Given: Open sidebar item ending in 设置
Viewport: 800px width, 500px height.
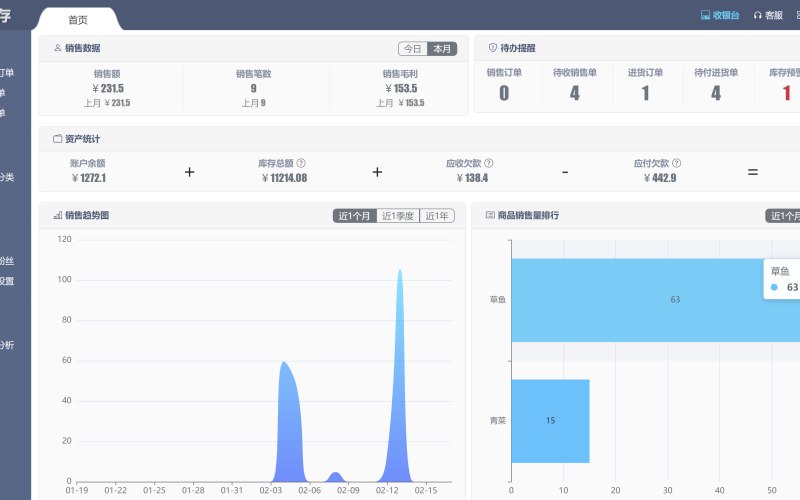Looking at the screenshot, I should pyautogui.click(x=7, y=281).
